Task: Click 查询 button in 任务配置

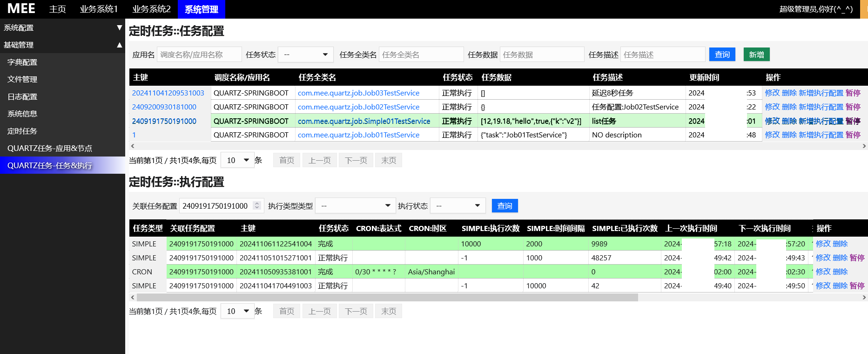Action: tap(722, 54)
